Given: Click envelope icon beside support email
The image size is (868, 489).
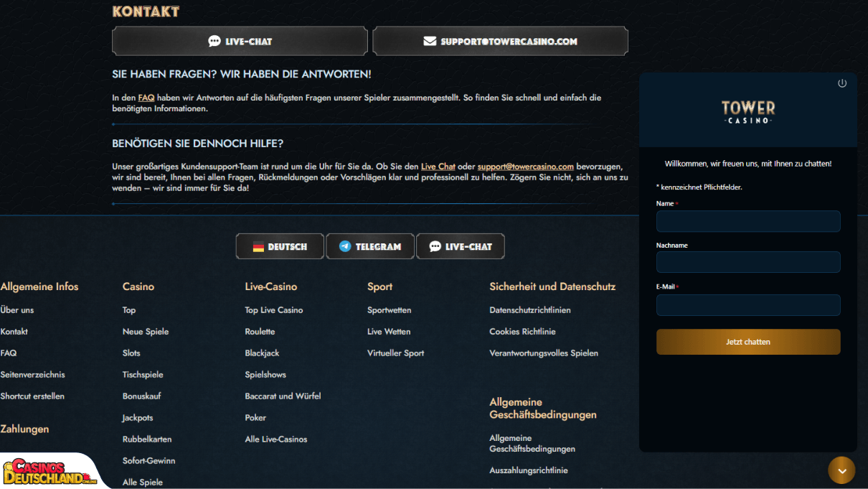Looking at the screenshot, I should click(430, 41).
